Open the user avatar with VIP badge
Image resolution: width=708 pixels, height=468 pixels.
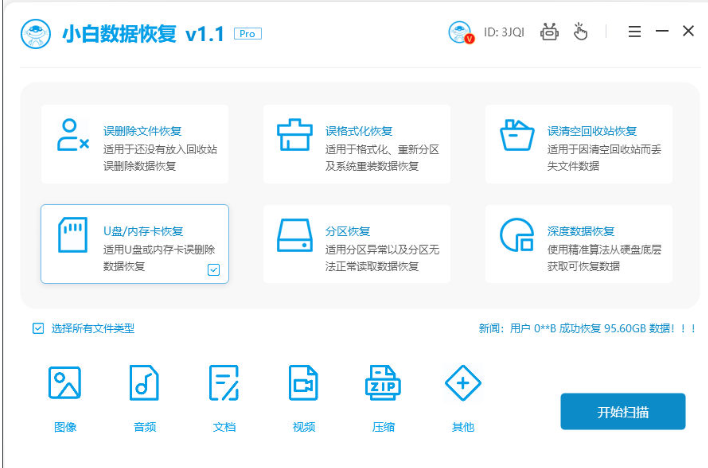[x=461, y=33]
